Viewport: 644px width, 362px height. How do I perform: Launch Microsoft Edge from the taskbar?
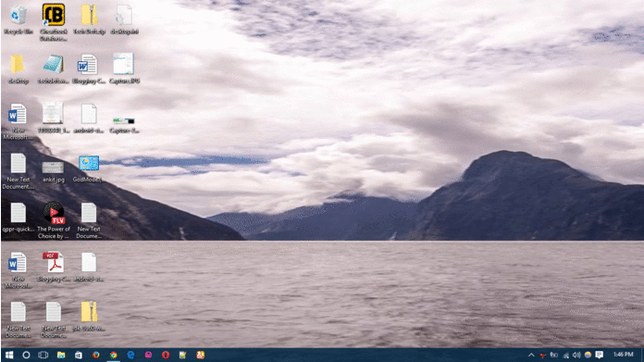(x=130, y=355)
